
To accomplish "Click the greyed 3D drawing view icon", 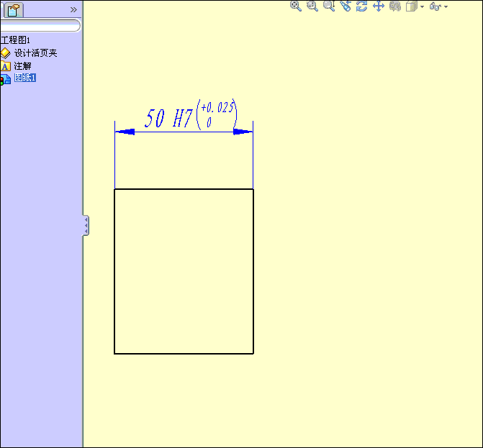I will coord(395,6).
